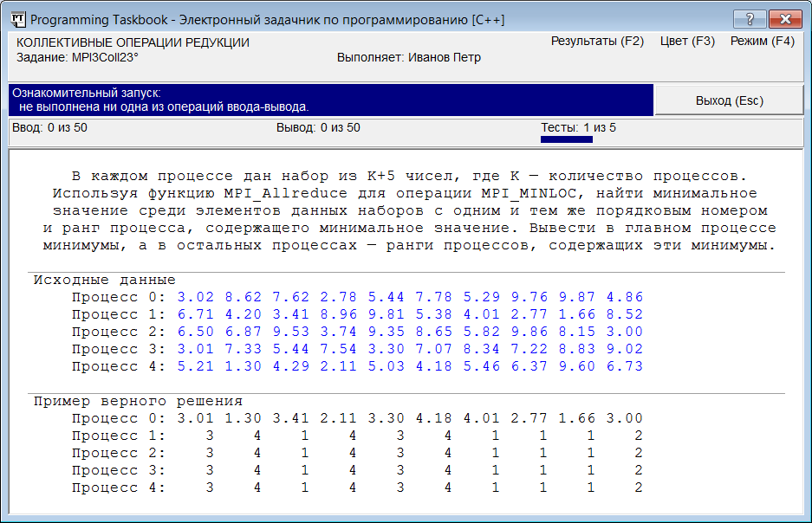
Task: Click the 'Исходные данные' section header
Action: coord(104,280)
